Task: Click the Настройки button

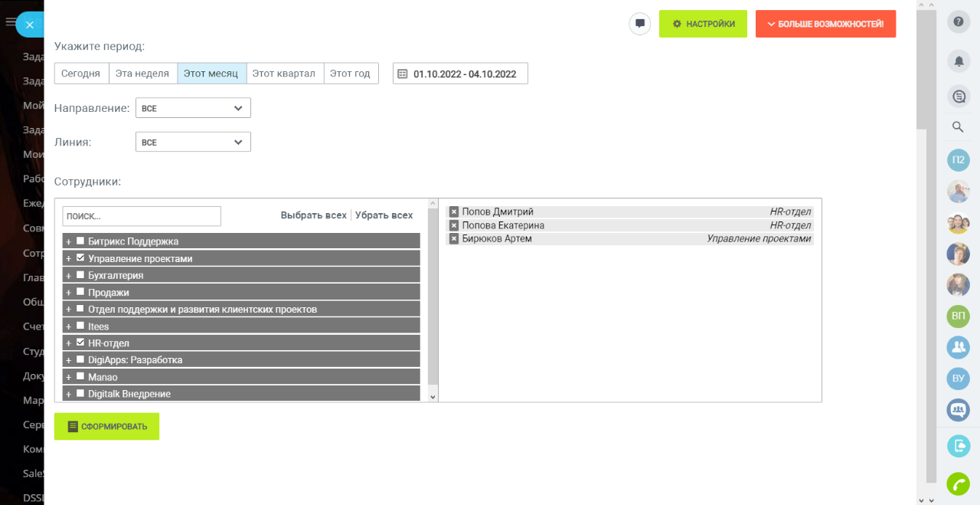Action: click(x=703, y=24)
